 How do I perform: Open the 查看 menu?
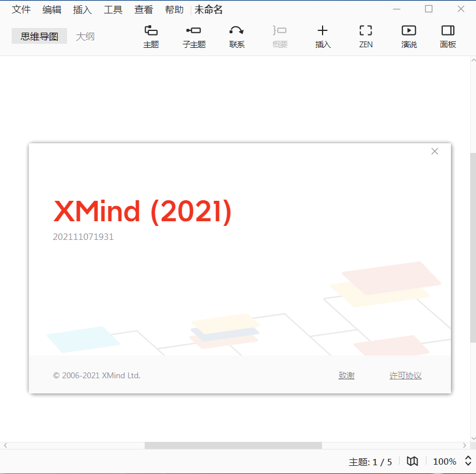tap(143, 9)
